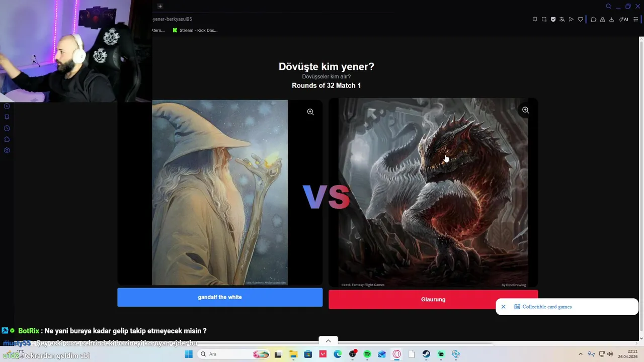Launch Valorant from the taskbar
The height and width of the screenshot is (362, 644).
coord(323,354)
